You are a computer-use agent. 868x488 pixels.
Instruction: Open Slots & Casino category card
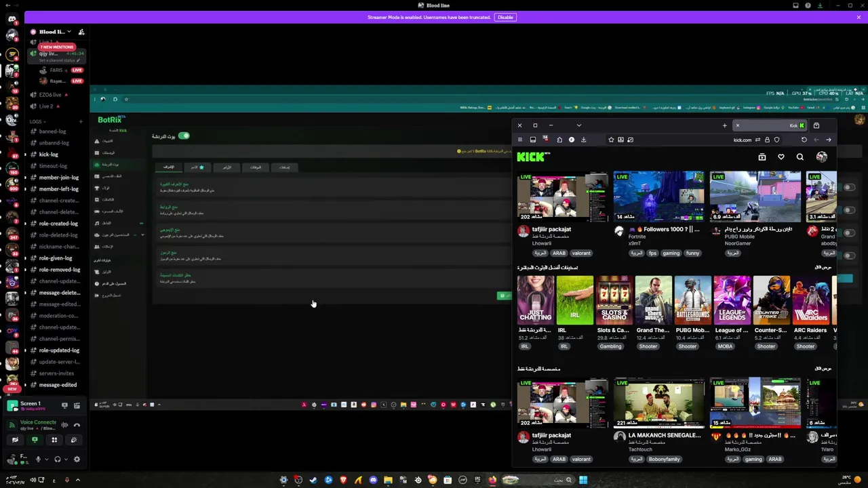point(614,299)
